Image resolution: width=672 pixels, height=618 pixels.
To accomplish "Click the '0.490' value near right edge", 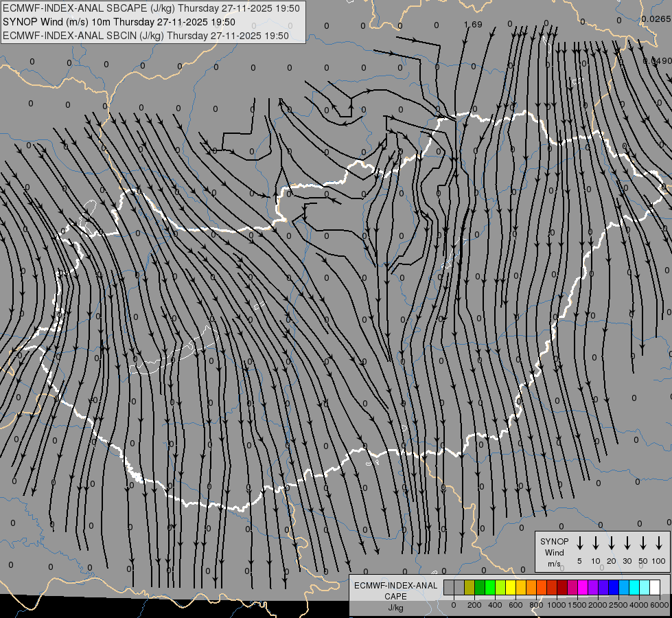I will (x=658, y=61).
